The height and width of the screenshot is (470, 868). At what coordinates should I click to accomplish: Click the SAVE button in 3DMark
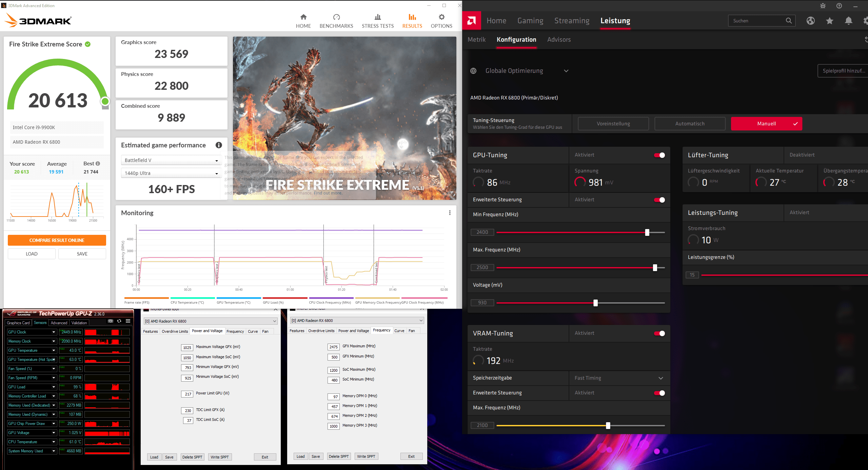82,254
